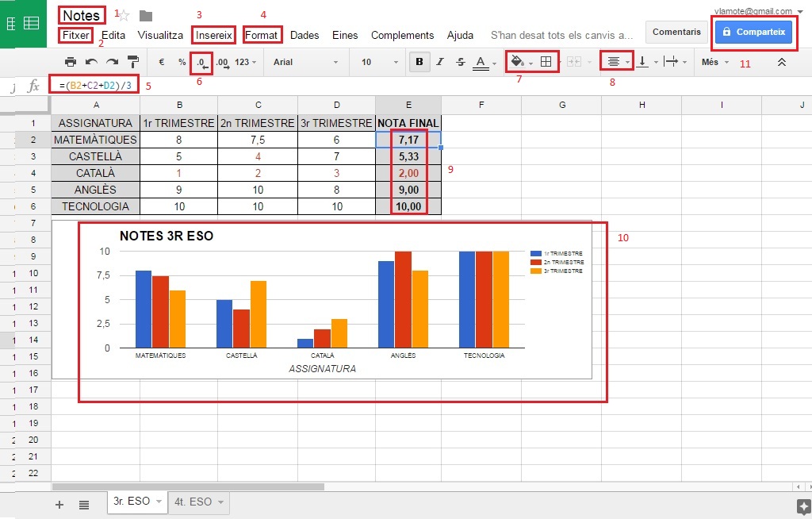Open vertical align dropdown
This screenshot has width=812, height=519.
(646, 62)
